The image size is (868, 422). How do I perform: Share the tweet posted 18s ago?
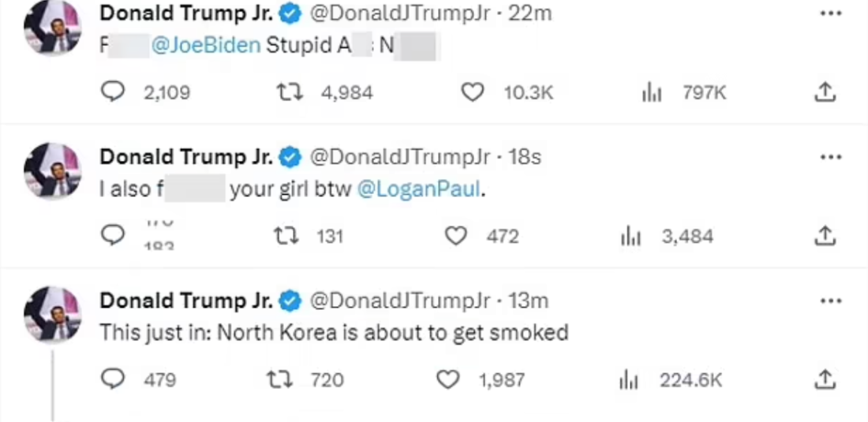coord(824,236)
